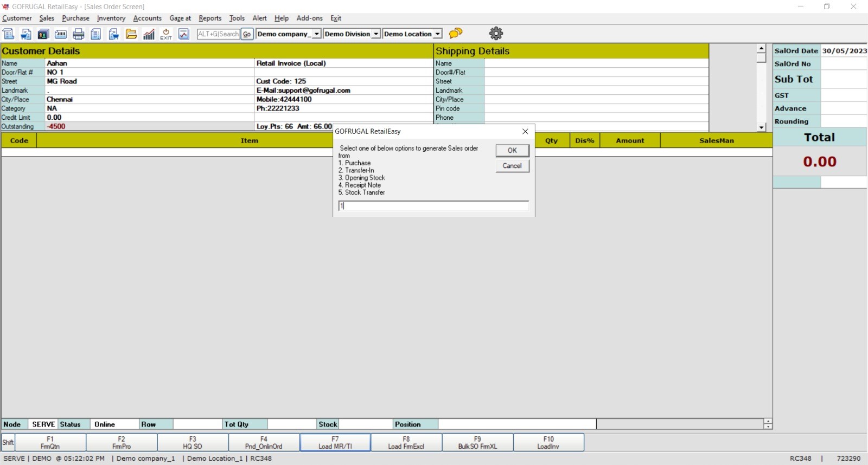
Task: Close the GOFRUGAL RetailEasy dialog with X
Action: [x=525, y=131]
